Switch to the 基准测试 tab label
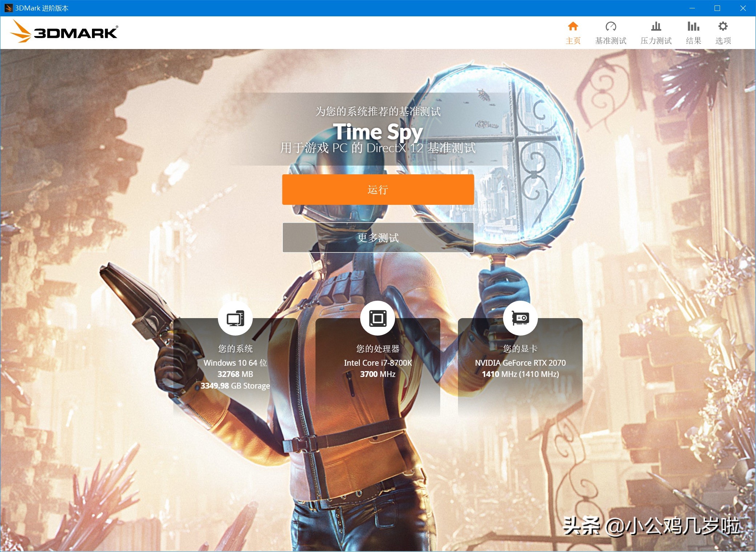Screen dimensions: 756x552 (x=611, y=41)
